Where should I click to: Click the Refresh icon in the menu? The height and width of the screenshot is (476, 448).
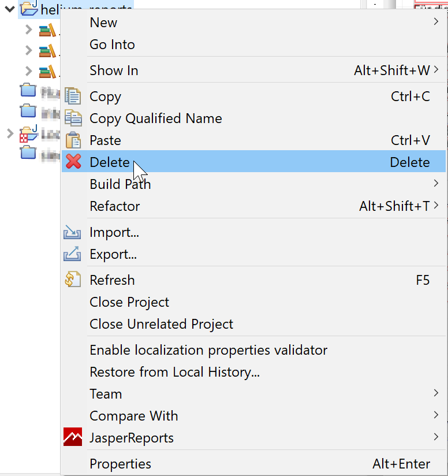(x=73, y=280)
